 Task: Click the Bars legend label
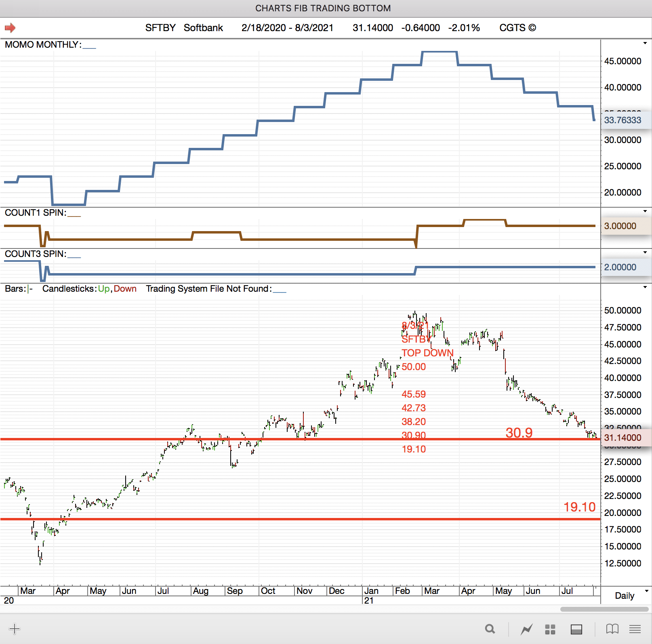[15, 288]
